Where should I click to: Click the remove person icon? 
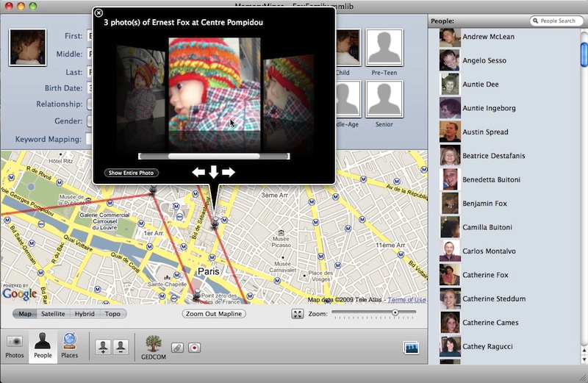120,347
